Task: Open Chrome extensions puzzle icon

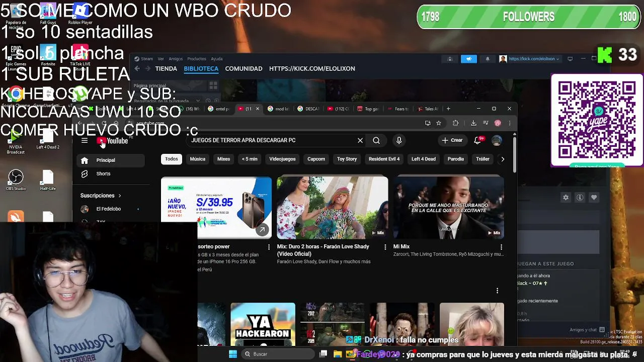Action: click(456, 123)
